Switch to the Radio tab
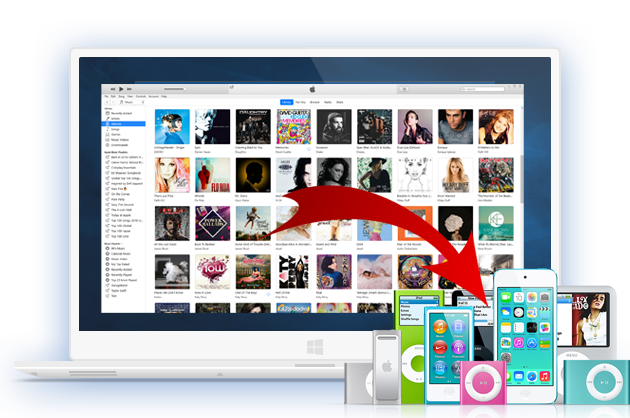Viewport: 630px width, 418px height. click(328, 102)
